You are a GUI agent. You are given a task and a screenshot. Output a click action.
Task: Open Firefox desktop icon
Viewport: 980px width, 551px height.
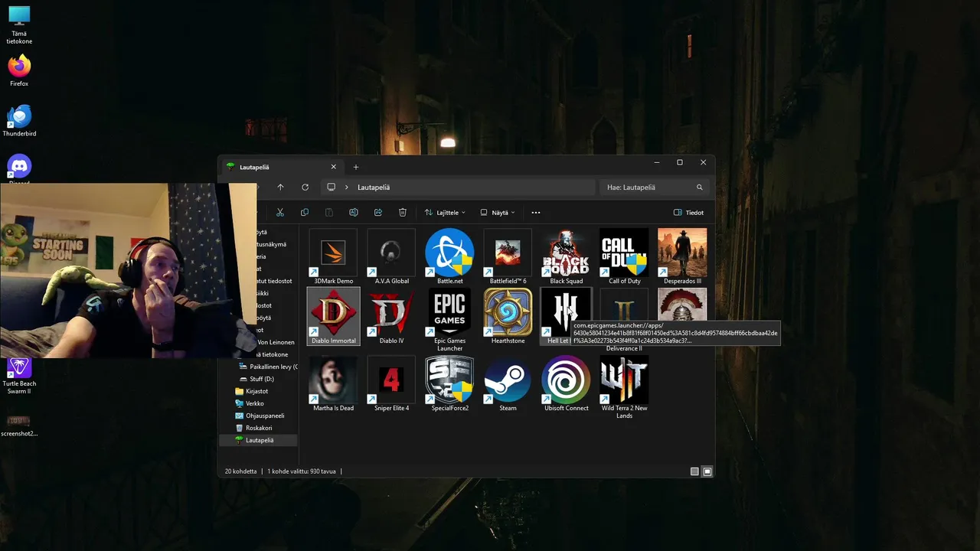point(19,70)
